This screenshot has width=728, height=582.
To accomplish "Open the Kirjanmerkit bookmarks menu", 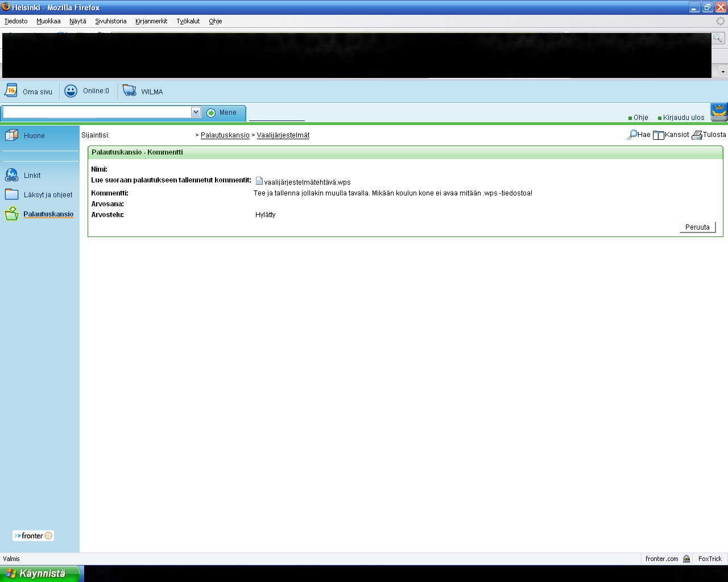I will click(151, 21).
